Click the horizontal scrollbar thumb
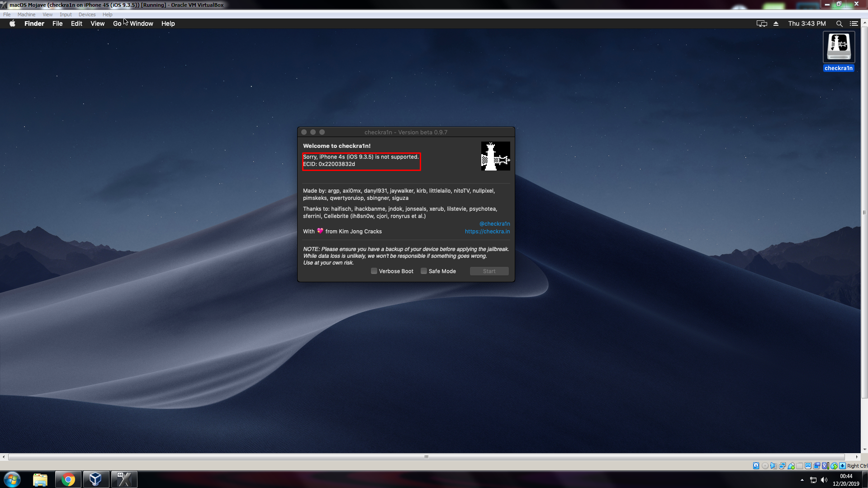This screenshot has height=488, width=868. pyautogui.click(x=426, y=457)
